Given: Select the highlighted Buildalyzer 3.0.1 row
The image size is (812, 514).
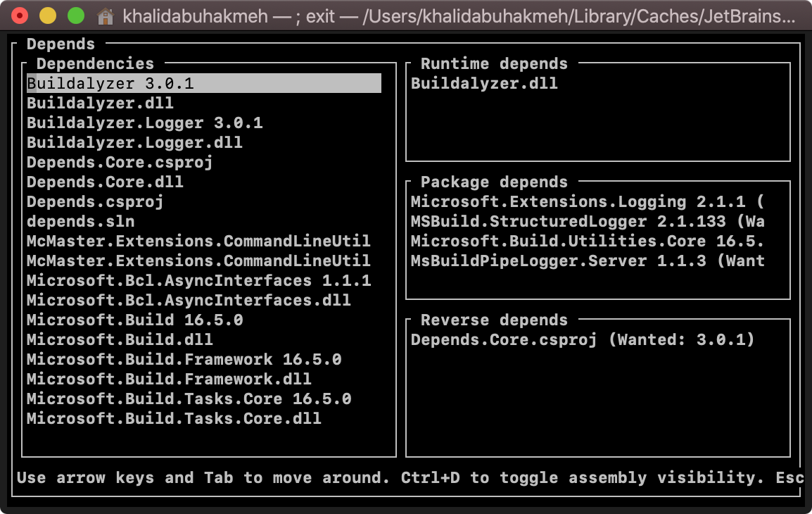Looking at the screenshot, I should point(204,83).
